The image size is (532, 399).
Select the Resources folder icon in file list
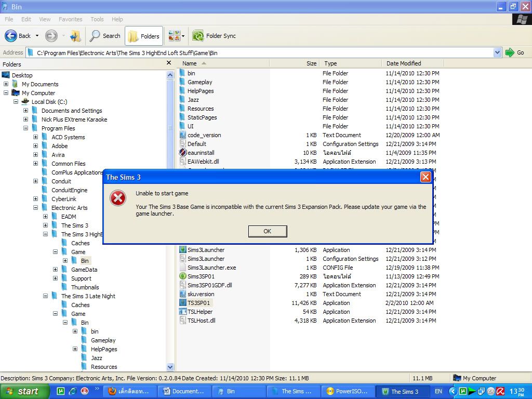[x=182, y=108]
